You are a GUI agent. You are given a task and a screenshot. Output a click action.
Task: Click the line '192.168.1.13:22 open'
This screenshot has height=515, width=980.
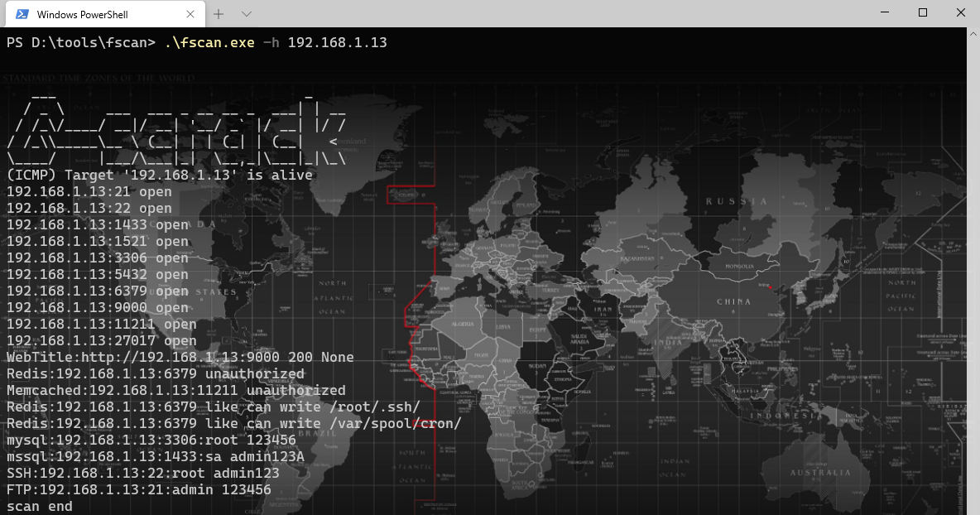click(x=89, y=208)
